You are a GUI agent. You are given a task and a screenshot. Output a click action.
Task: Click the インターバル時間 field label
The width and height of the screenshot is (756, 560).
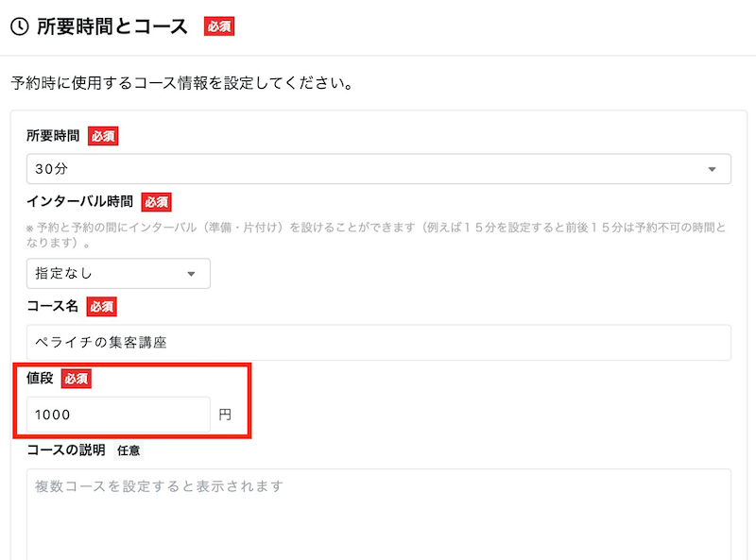tap(79, 201)
